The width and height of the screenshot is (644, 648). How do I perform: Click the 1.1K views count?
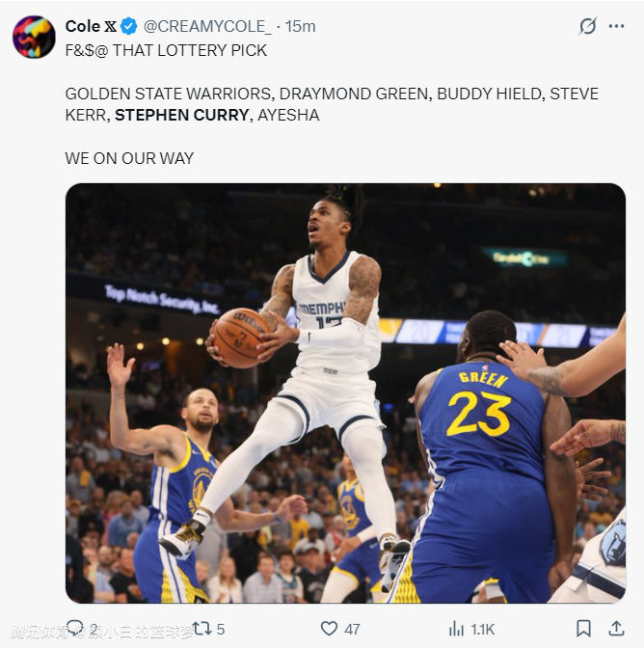tap(483, 629)
